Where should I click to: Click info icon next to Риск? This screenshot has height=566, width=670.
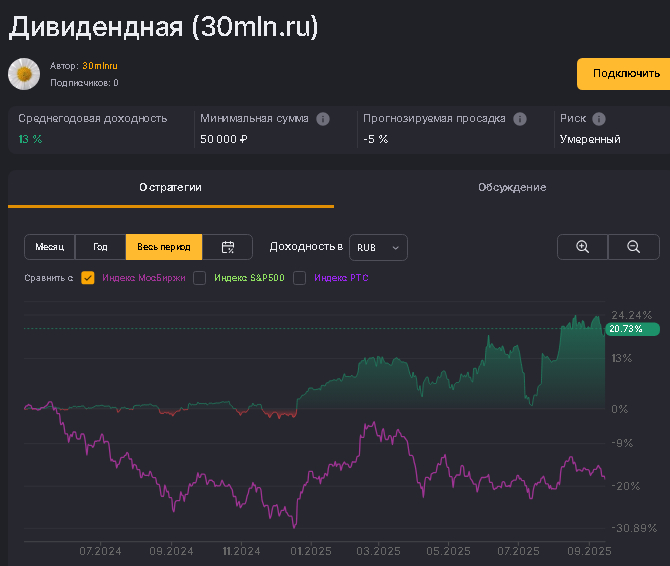tap(599, 119)
